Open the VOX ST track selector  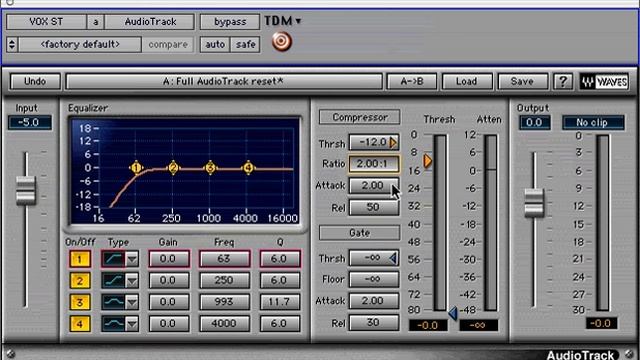(46, 22)
